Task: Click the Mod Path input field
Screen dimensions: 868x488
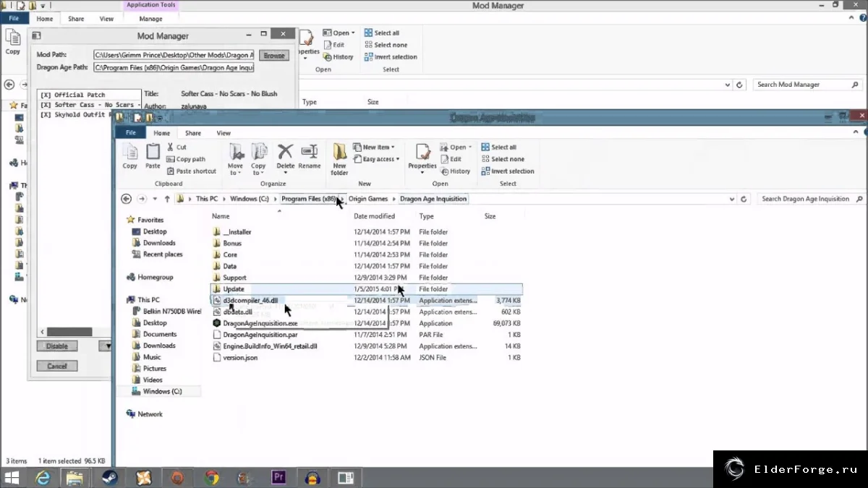Action: coord(174,54)
